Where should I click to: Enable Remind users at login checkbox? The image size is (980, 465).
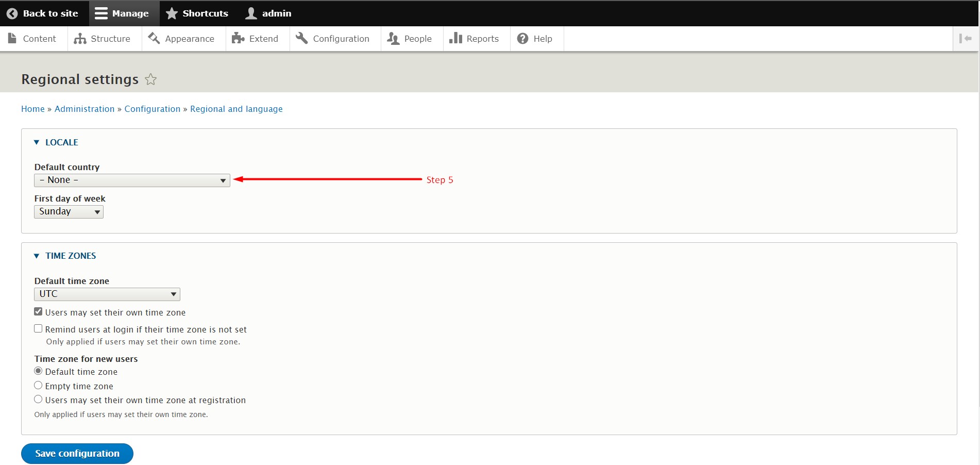coord(38,328)
